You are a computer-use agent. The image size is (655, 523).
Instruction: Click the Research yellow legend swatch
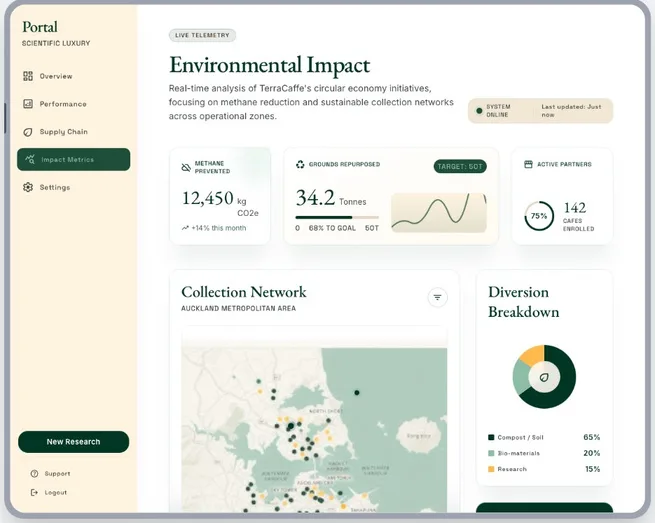[x=491, y=469]
